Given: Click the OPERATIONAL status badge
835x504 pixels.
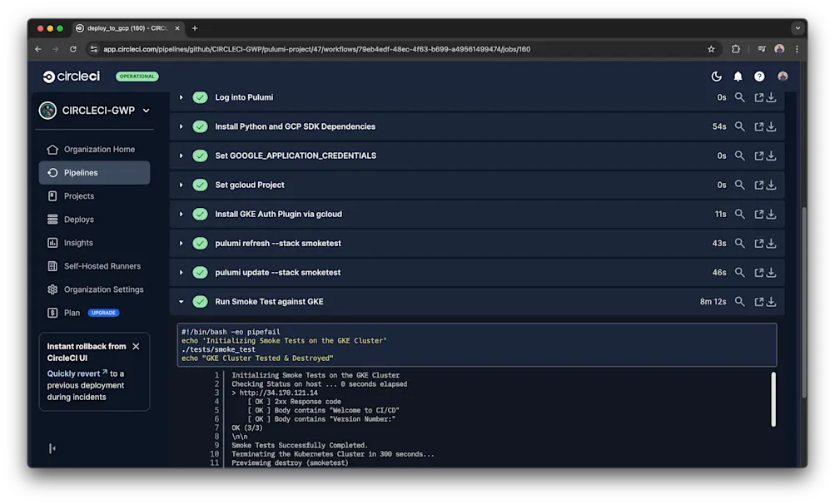Looking at the screenshot, I should pyautogui.click(x=136, y=76).
